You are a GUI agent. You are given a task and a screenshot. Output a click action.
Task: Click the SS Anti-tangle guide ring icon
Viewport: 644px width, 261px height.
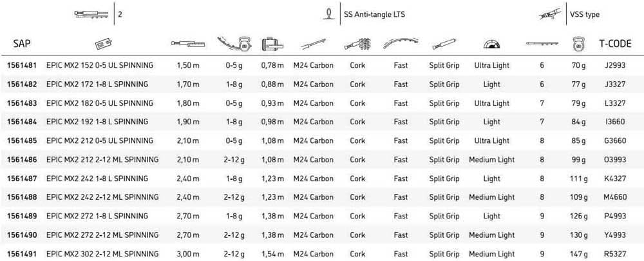pos(330,14)
